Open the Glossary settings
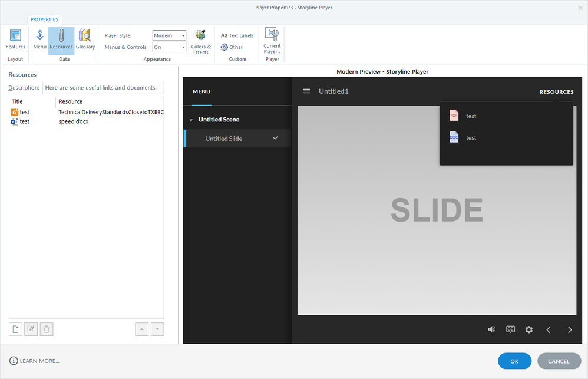 coord(85,39)
